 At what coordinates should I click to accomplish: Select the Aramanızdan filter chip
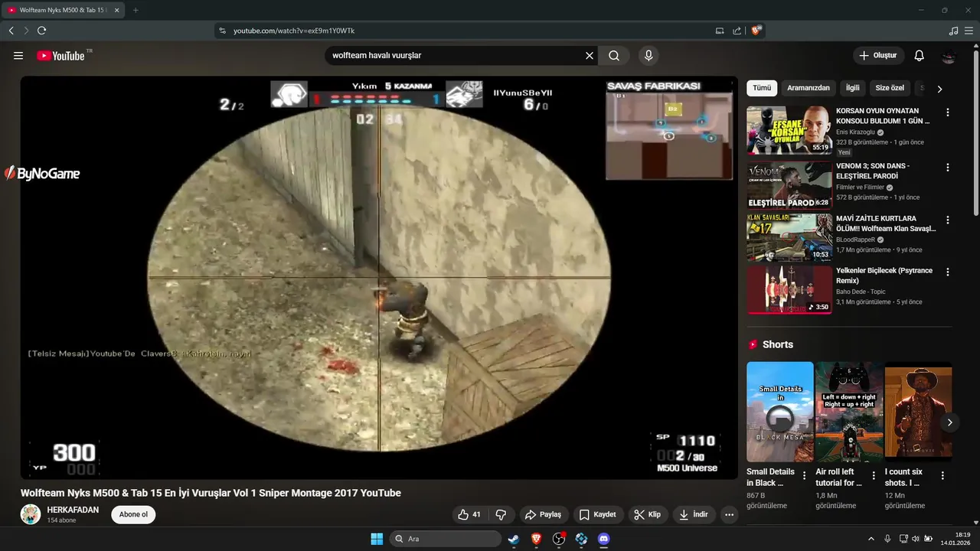coord(808,88)
